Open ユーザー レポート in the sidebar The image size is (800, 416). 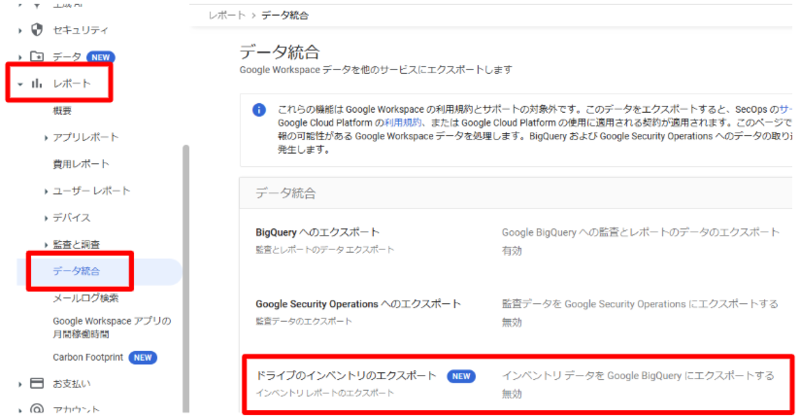click(92, 191)
